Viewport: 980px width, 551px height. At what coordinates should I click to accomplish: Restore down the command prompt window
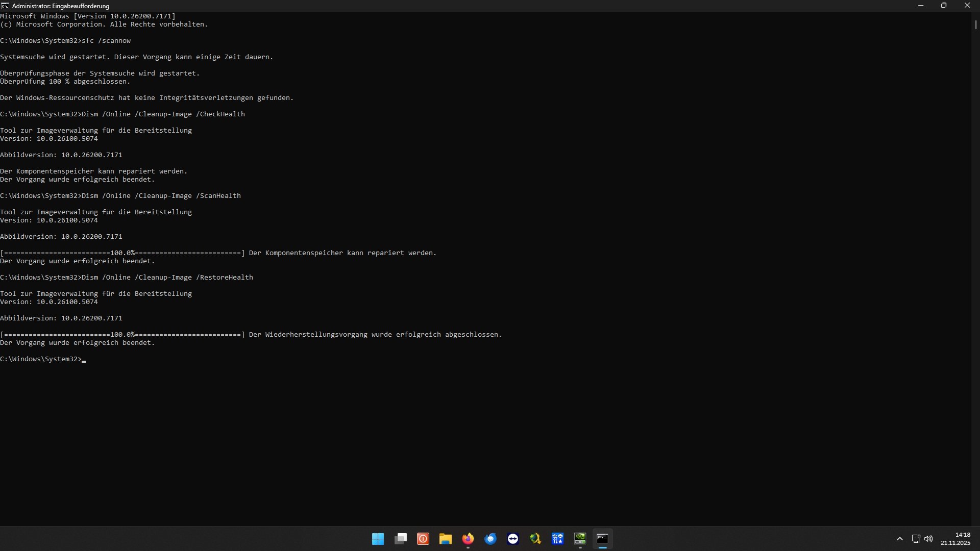(944, 6)
